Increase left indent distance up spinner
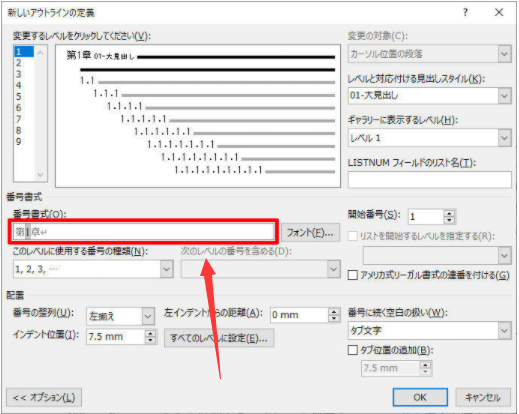Image resolution: width=519 pixels, height=414 pixels. pyautogui.click(x=334, y=311)
